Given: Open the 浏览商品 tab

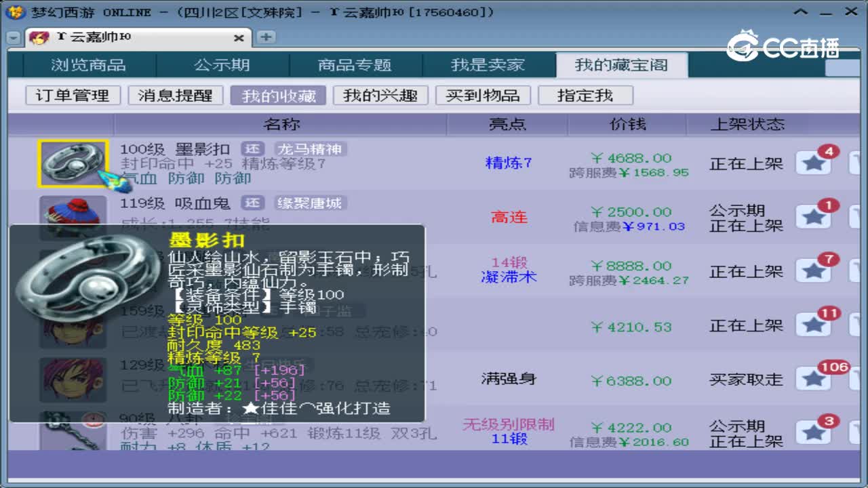Looking at the screenshot, I should (89, 65).
